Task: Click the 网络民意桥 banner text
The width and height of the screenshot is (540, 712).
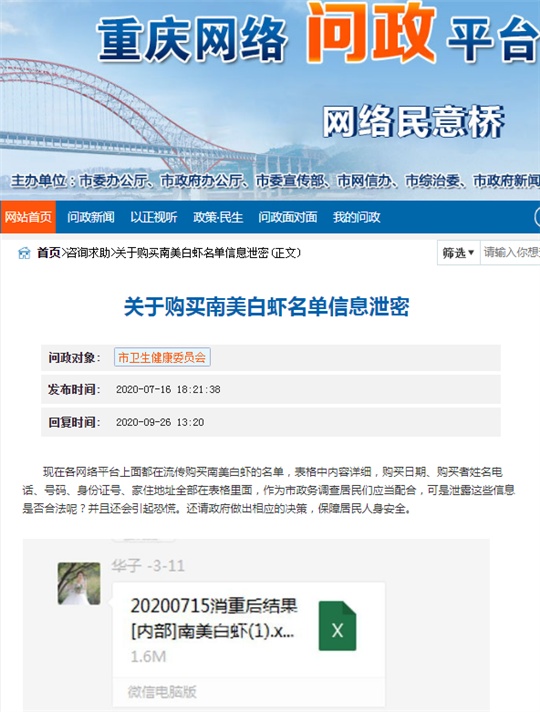Action: (x=413, y=122)
